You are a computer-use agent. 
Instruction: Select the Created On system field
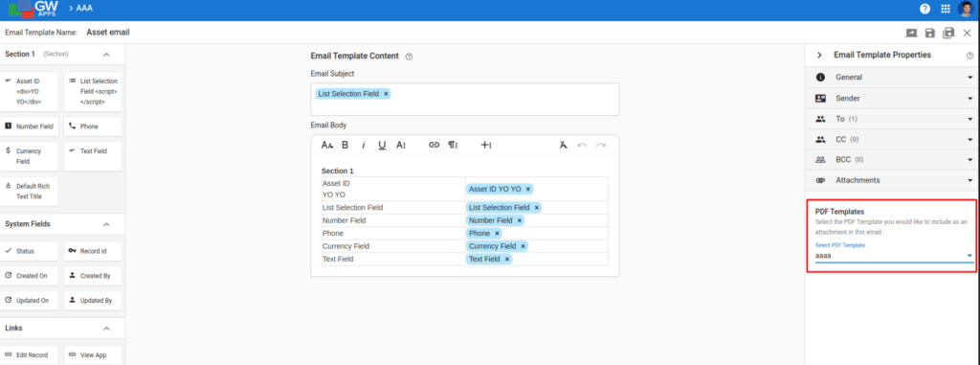(x=30, y=276)
